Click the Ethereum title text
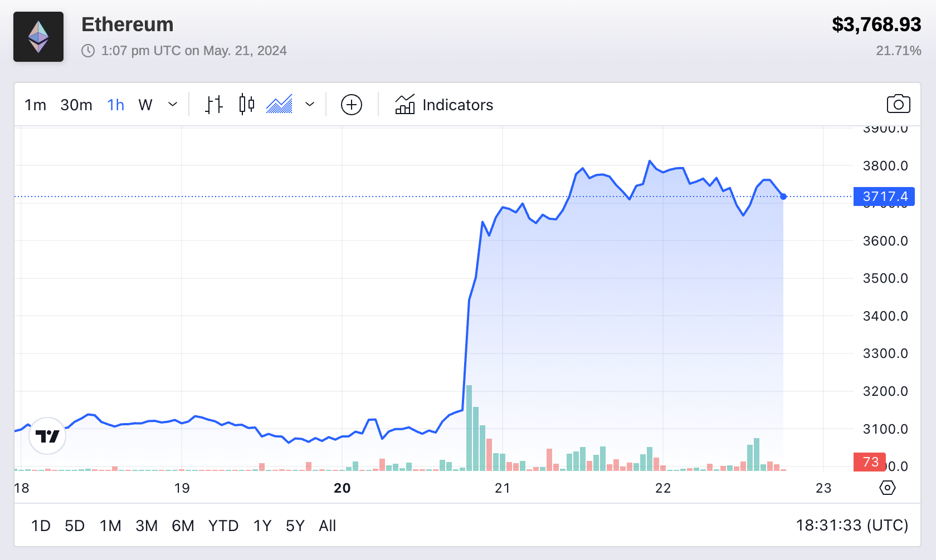936x560 pixels. 128,24
